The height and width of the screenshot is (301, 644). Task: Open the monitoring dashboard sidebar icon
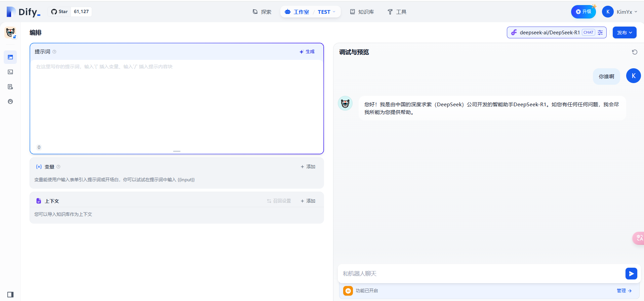point(10,102)
